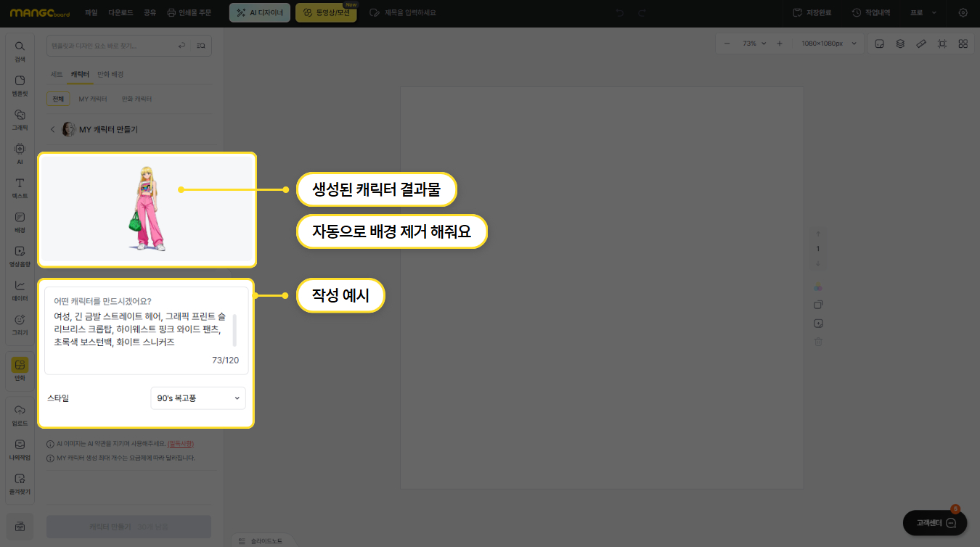
Task: Open the layers stack icon in top toolbar
Action: point(900,44)
